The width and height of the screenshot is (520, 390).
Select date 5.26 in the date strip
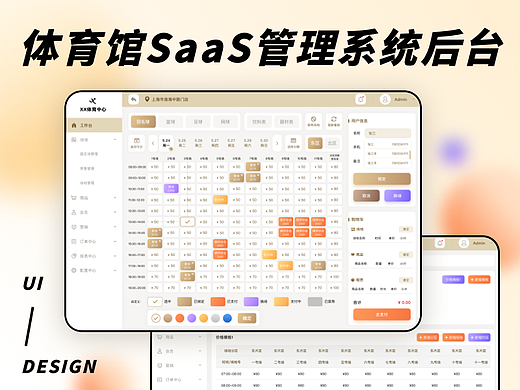[x=198, y=143]
